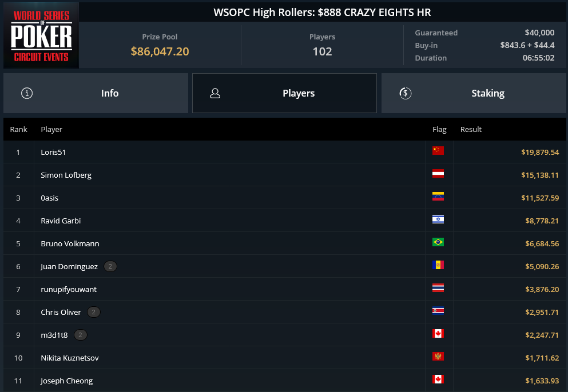Click the entry count badge beside Chris Oliver

(94, 312)
